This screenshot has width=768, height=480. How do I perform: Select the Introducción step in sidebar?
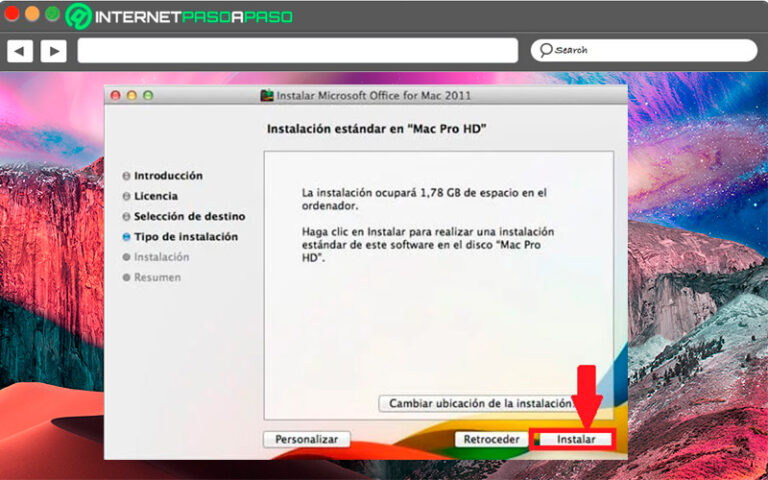coord(168,175)
